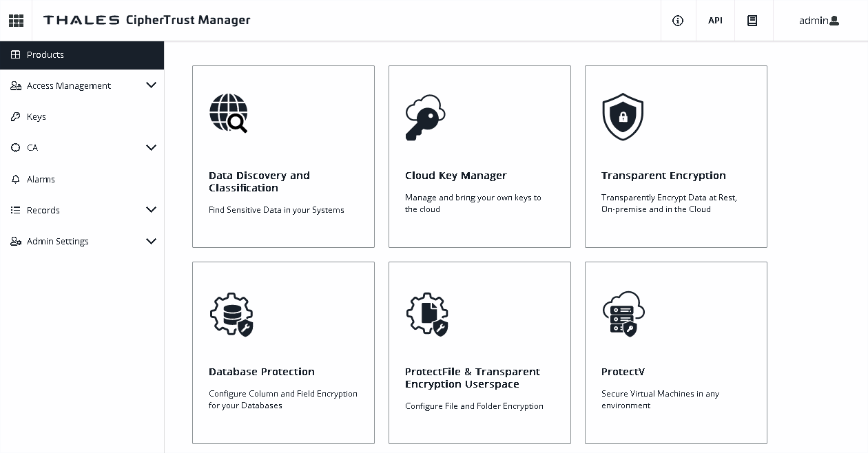The height and width of the screenshot is (453, 868).
Task: Click the Transparent Encryption shield lock icon
Action: tap(623, 117)
